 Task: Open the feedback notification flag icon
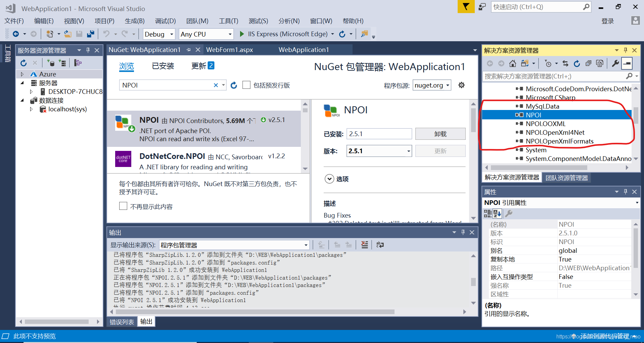[x=466, y=7]
